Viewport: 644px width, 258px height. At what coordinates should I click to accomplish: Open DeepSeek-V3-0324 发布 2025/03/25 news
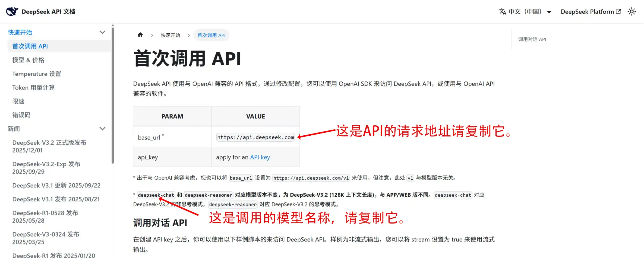point(46,238)
